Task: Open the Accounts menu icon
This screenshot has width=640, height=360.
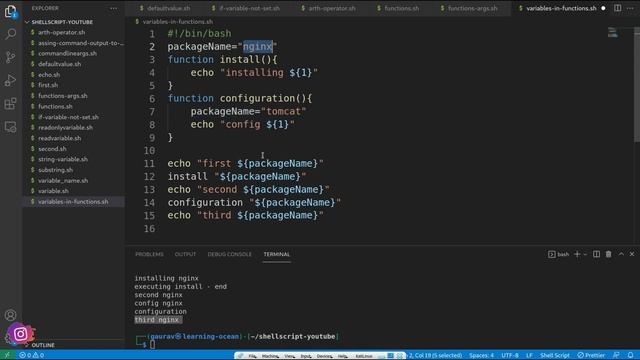Action: click(x=11, y=315)
